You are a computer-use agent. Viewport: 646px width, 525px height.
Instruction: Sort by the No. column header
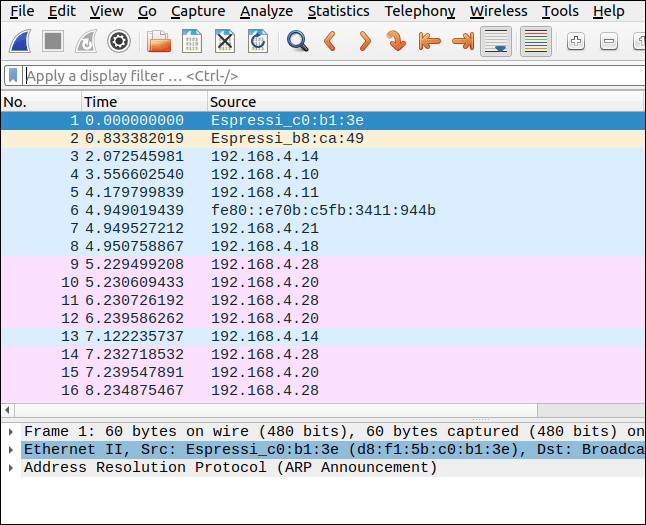coord(41,102)
